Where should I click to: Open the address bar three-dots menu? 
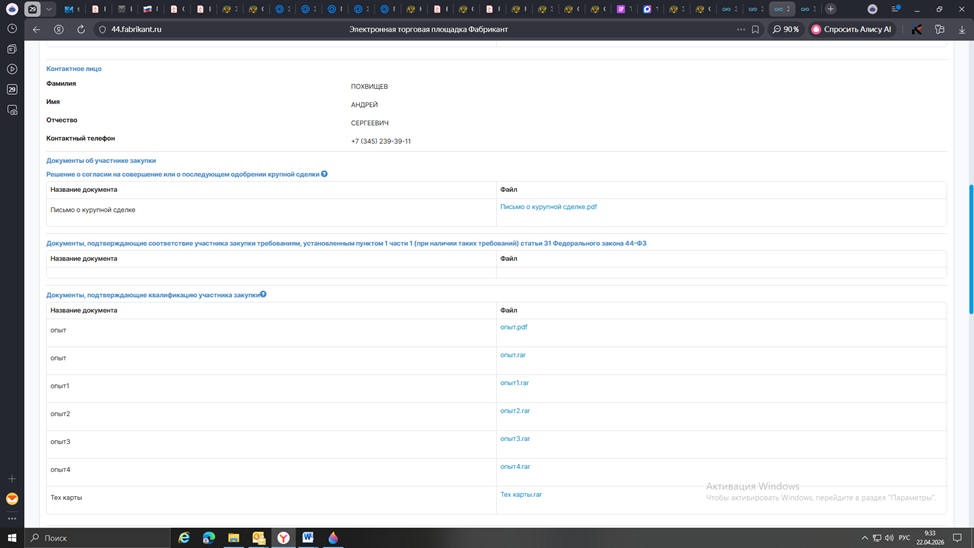click(x=741, y=29)
